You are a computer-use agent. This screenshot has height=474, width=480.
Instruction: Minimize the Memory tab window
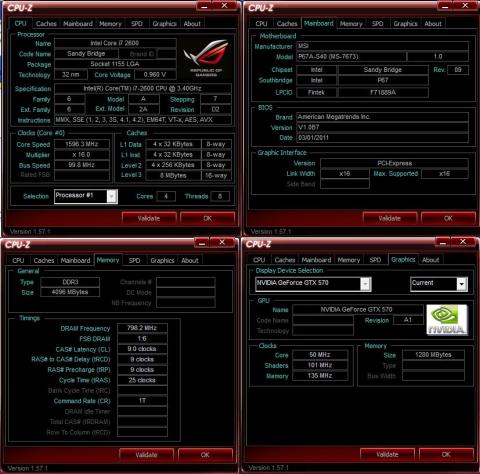tap(202, 243)
